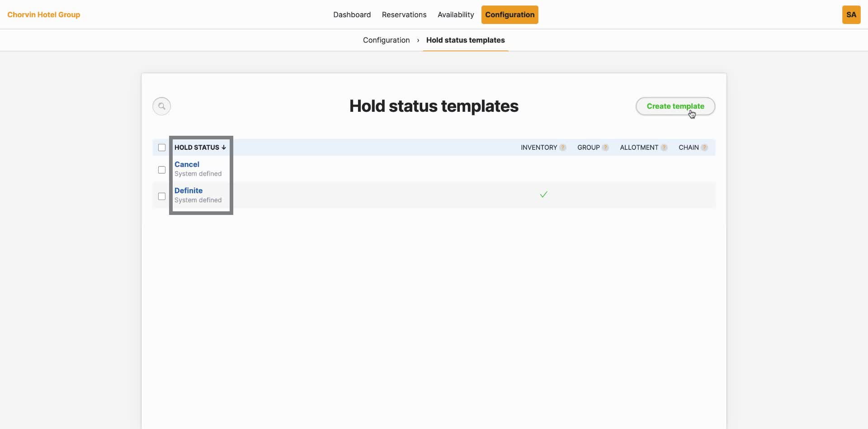Open the Availability section
This screenshot has width=868, height=429.
coord(456,14)
